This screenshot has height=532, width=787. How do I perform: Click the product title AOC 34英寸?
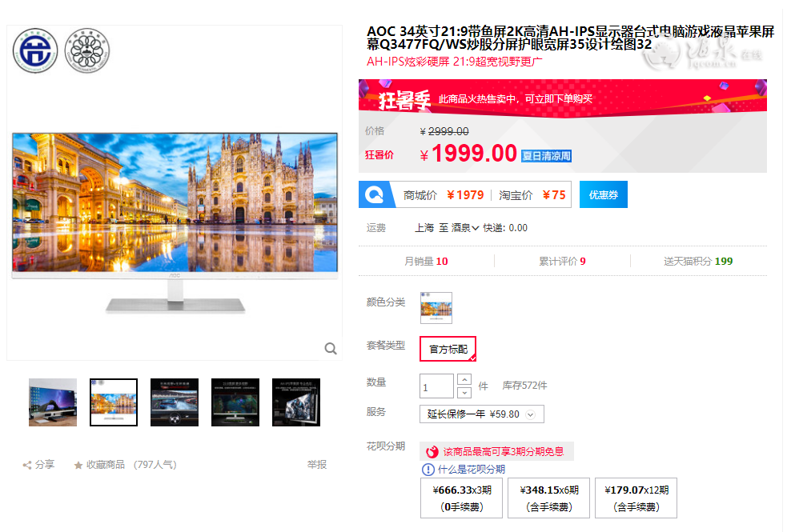pos(570,38)
